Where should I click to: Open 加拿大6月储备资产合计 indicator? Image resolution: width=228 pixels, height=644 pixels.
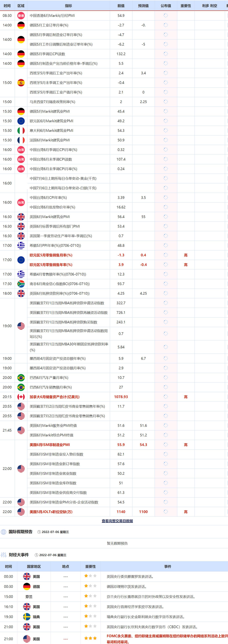pos(54,397)
